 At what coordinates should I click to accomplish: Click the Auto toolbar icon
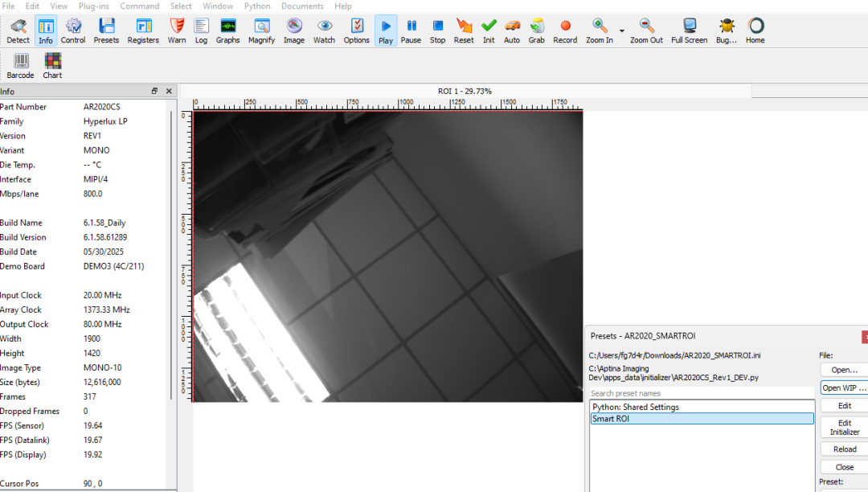click(512, 31)
